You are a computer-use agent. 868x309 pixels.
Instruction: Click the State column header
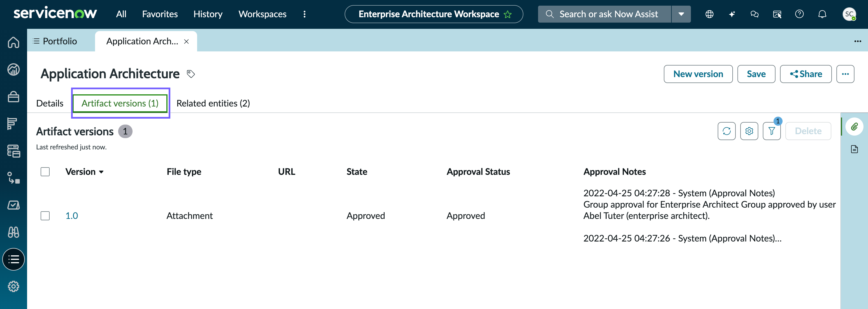[357, 172]
